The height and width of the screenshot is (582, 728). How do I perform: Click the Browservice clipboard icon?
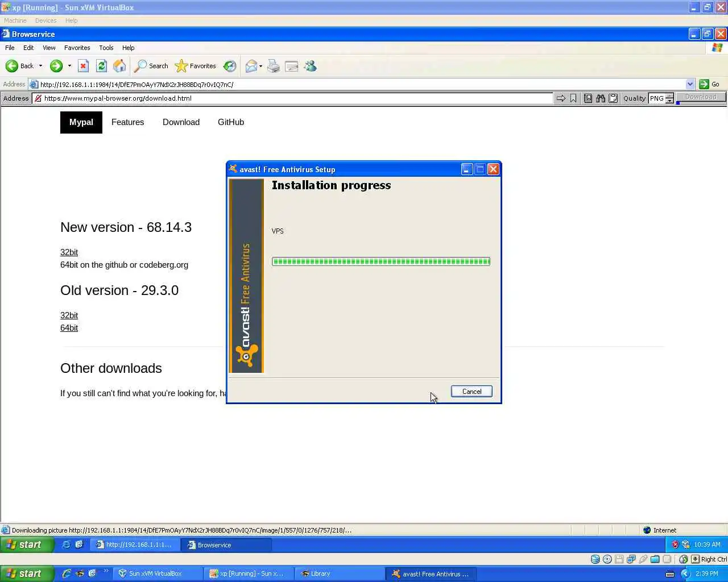click(x=613, y=98)
